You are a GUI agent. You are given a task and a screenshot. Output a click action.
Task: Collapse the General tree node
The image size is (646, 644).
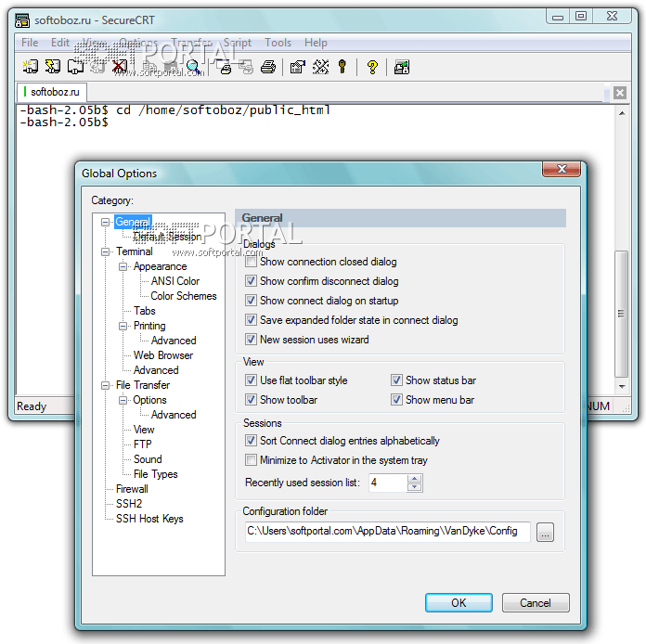[106, 222]
